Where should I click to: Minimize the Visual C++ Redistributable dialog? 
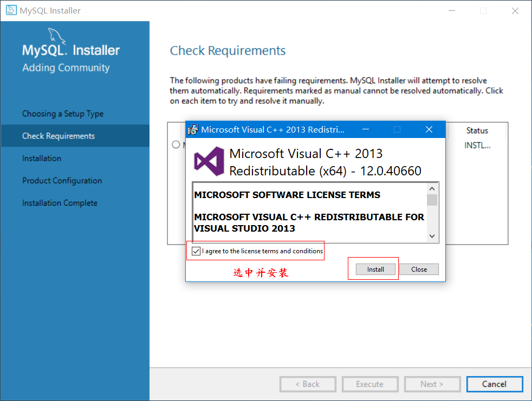click(366, 129)
